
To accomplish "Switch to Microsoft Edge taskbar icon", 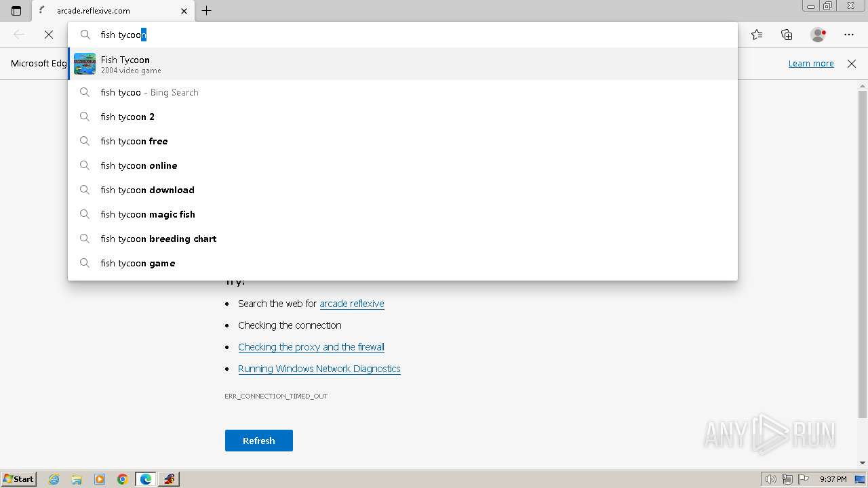I will click(146, 479).
